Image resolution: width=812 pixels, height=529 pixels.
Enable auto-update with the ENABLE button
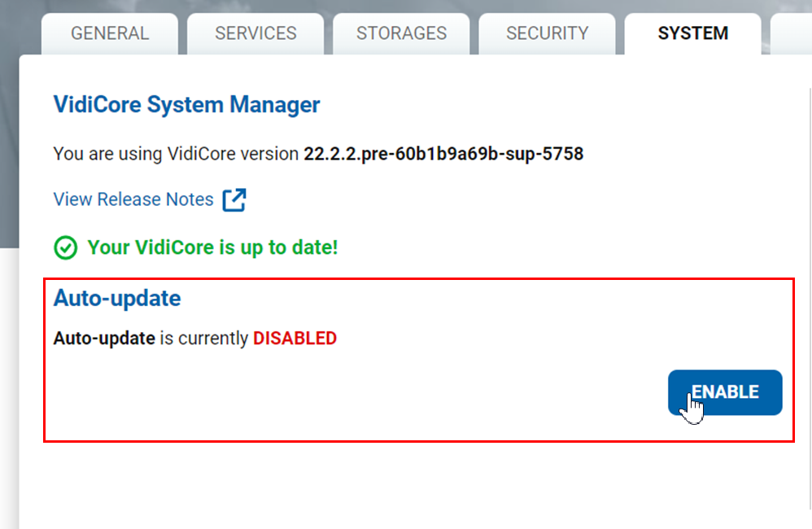[725, 392]
